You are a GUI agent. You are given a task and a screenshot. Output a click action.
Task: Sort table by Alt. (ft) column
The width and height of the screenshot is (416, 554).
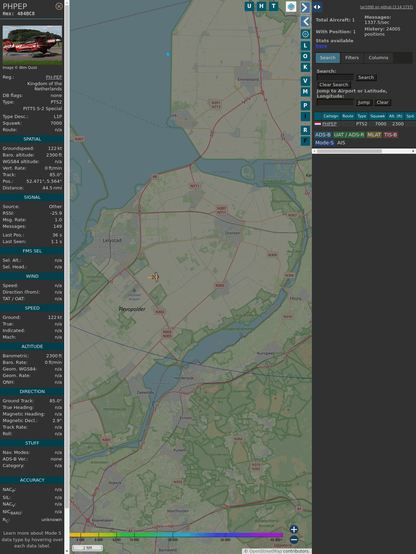click(x=396, y=116)
